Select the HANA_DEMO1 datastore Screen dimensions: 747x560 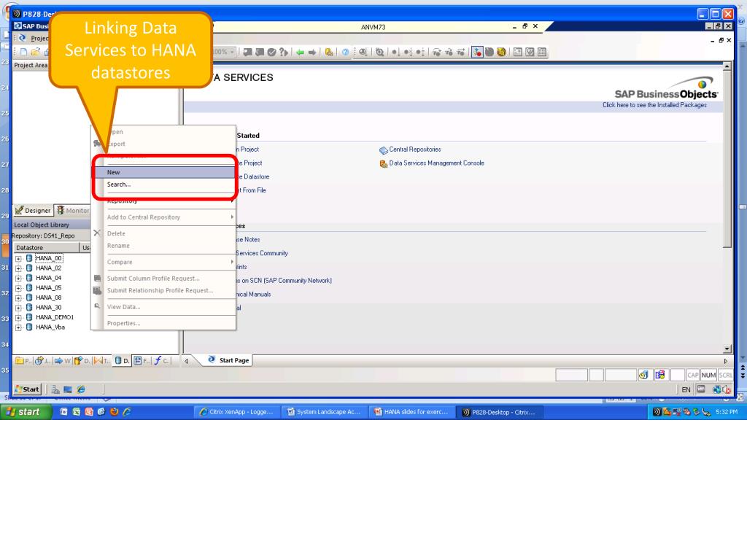[55, 318]
